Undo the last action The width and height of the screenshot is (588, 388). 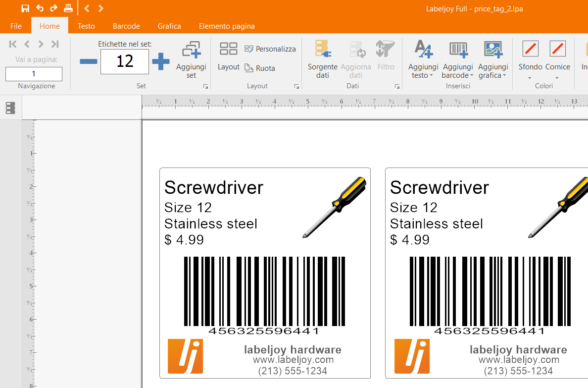coord(40,8)
